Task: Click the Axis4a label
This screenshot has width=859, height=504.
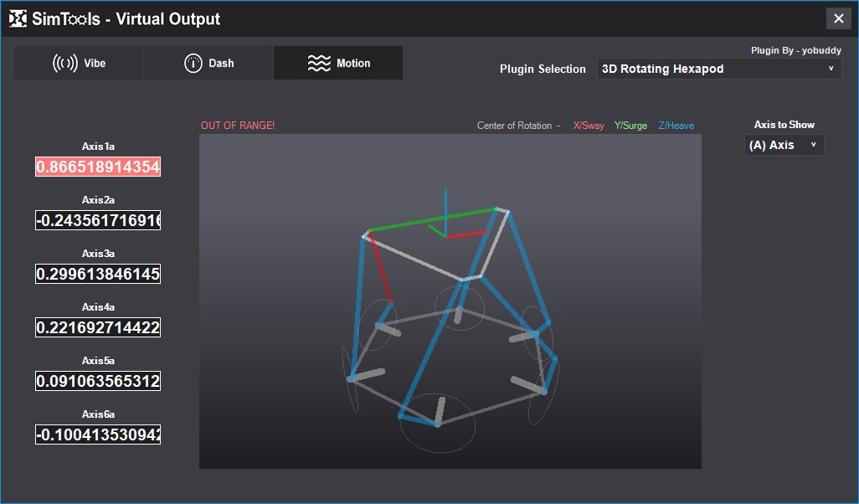Action: (x=98, y=307)
